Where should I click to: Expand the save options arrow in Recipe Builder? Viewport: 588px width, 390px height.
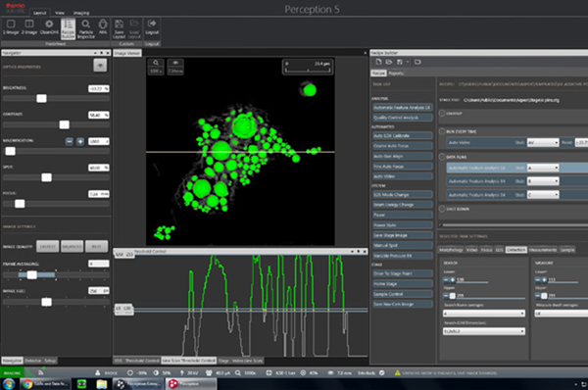tap(408, 62)
